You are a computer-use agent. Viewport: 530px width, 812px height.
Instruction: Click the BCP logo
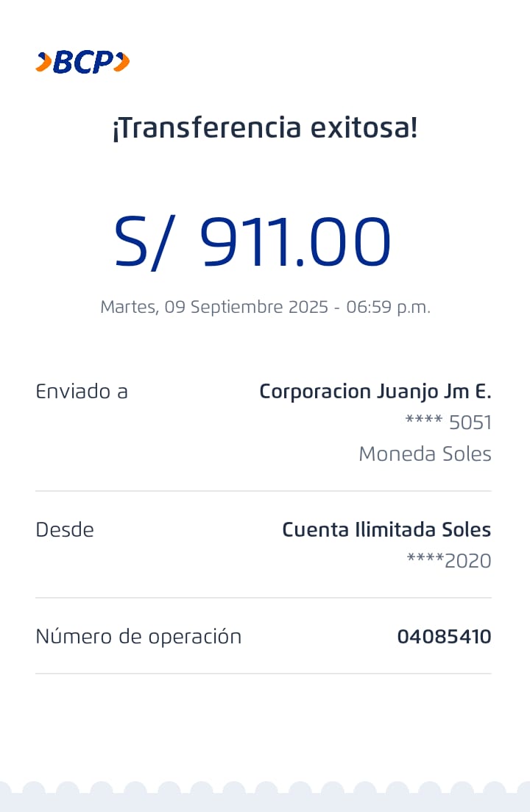click(x=82, y=63)
